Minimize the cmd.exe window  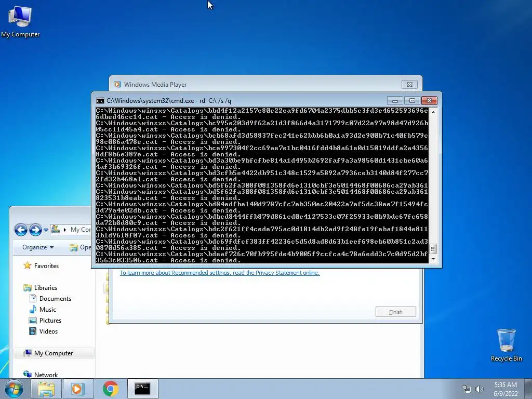point(395,101)
